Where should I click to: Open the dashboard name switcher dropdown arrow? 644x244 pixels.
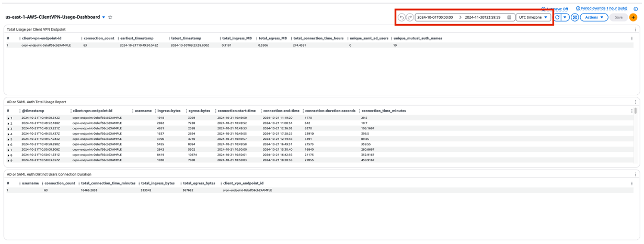pos(103,17)
